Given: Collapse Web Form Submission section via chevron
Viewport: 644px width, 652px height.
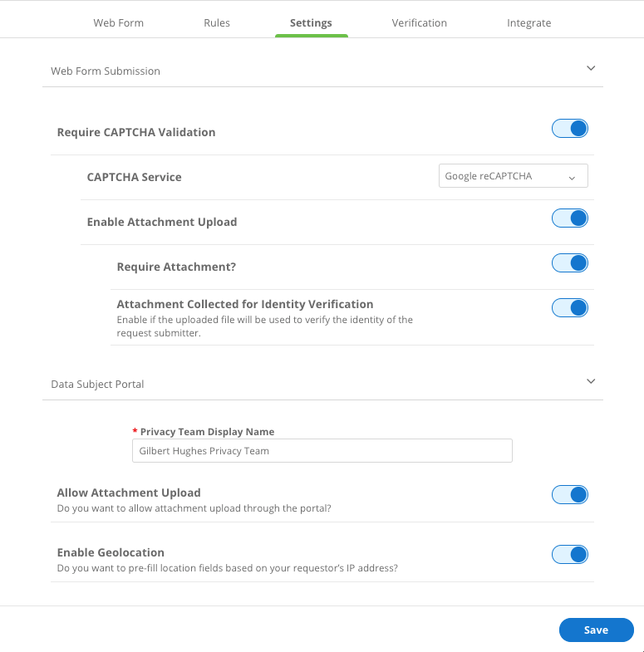Looking at the screenshot, I should [591, 69].
